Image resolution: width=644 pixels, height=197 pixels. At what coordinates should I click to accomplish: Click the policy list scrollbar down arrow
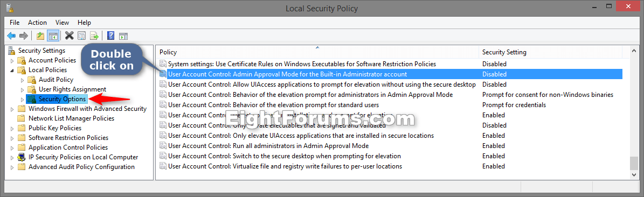pos(634,175)
